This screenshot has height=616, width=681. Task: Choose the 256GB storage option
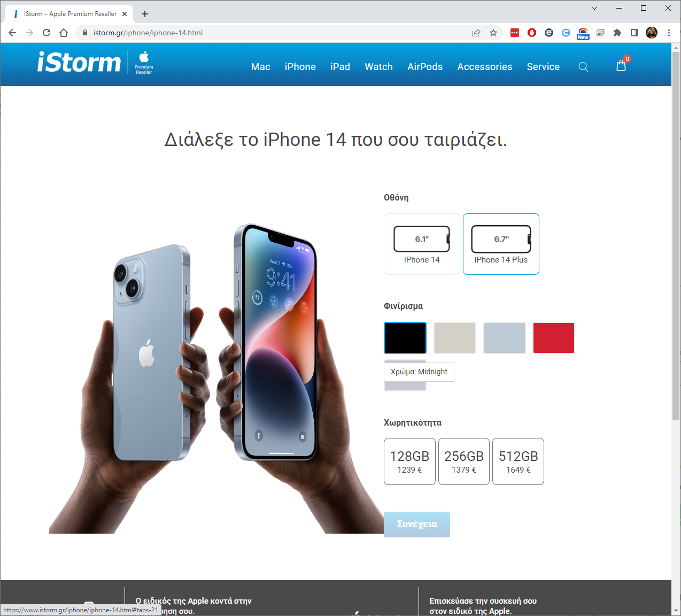tap(464, 461)
